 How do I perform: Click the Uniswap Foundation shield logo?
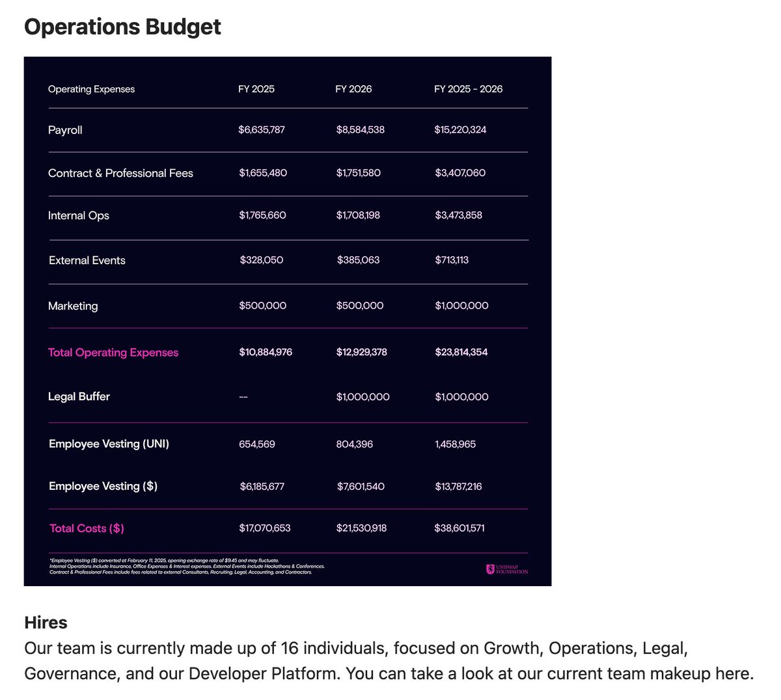click(x=491, y=569)
